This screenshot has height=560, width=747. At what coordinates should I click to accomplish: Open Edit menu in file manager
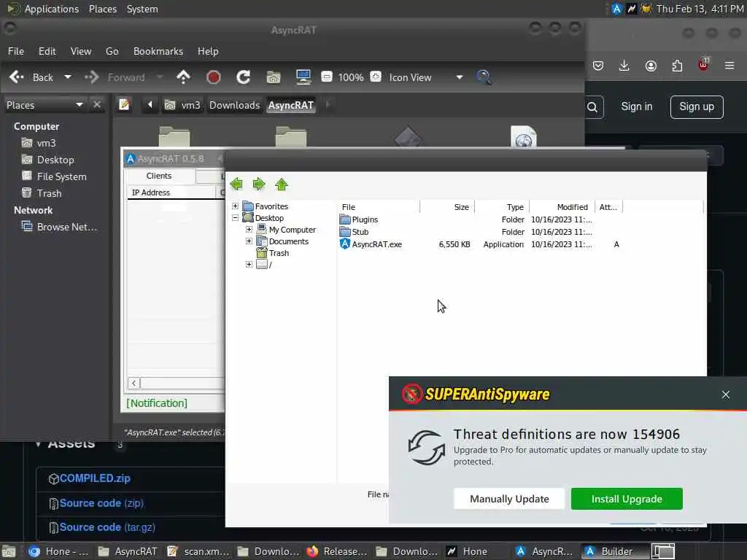point(47,51)
